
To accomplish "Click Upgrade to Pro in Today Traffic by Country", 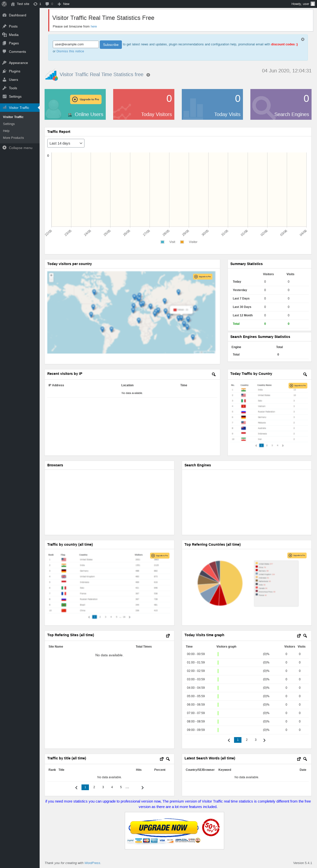I will pyautogui.click(x=298, y=386).
